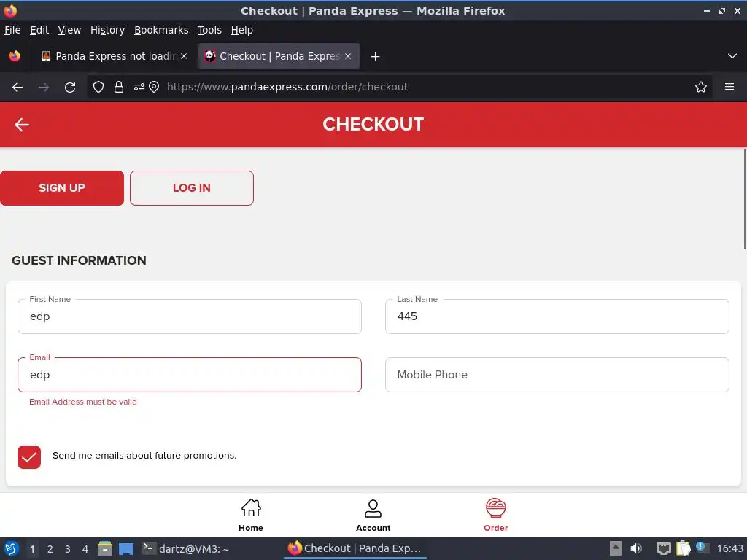The image size is (747, 560).
Task: Open the Firefox hamburger menu
Action: [x=729, y=87]
